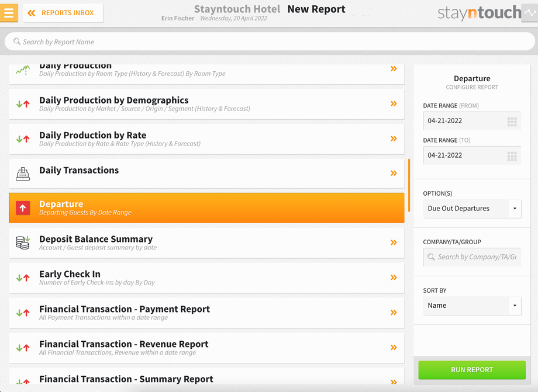Click Financial Transaction Revenue Report arrows icon
This screenshot has height=392, width=538.
[23, 348]
